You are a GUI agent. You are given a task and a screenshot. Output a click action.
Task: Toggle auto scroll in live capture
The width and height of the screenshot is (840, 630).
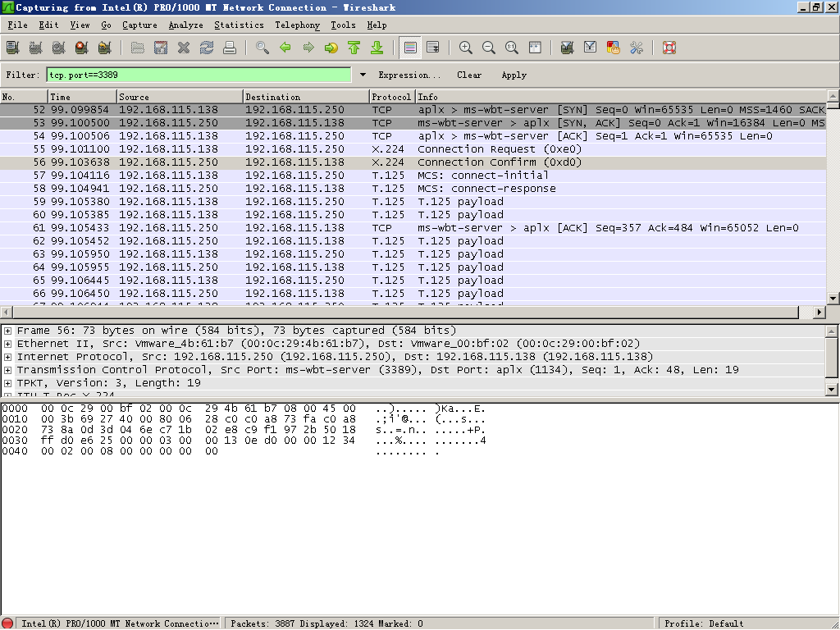(433, 48)
